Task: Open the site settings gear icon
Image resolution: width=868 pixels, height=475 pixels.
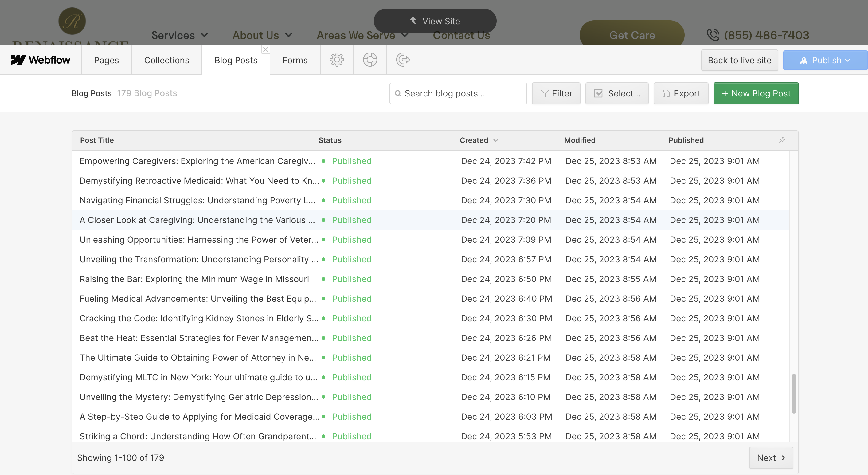Action: (x=337, y=60)
